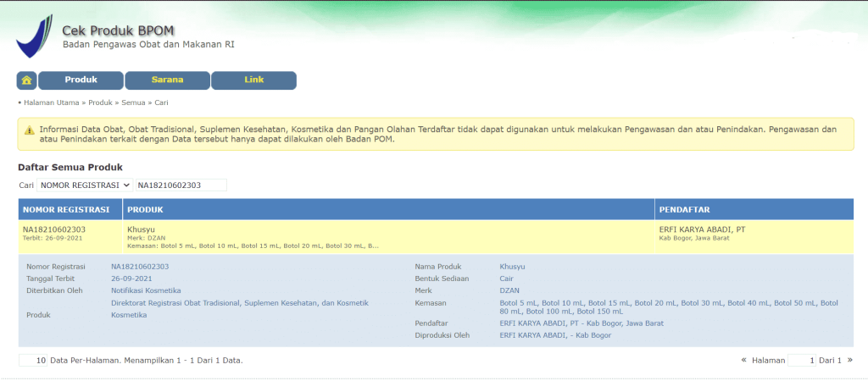Click Bentuk Sediaan value Cair
Viewport: 868px width, 381px height.
pyautogui.click(x=507, y=279)
